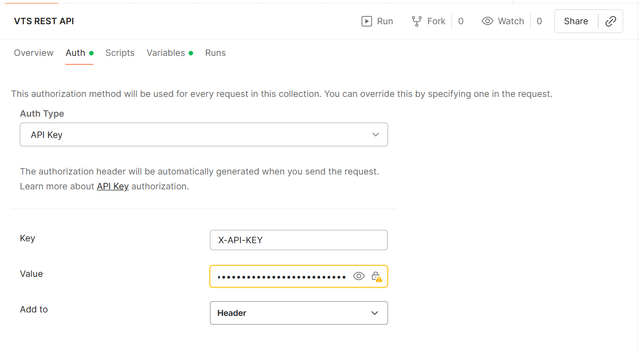Click the Key field containing X-API-KEY
Screen dimensions: 644x352
[298, 240]
